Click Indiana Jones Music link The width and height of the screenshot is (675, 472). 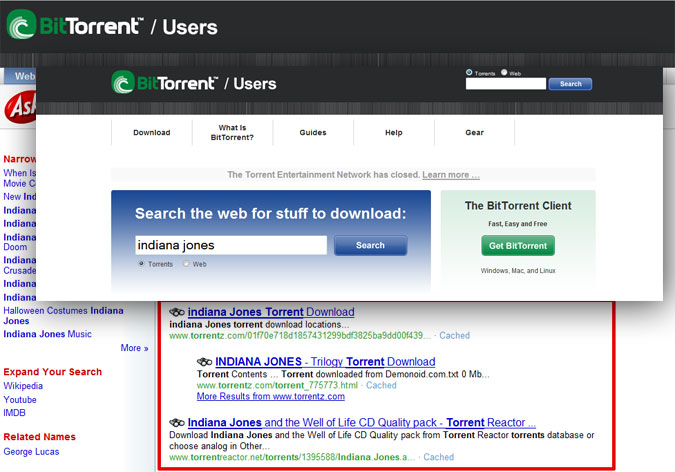click(47, 334)
